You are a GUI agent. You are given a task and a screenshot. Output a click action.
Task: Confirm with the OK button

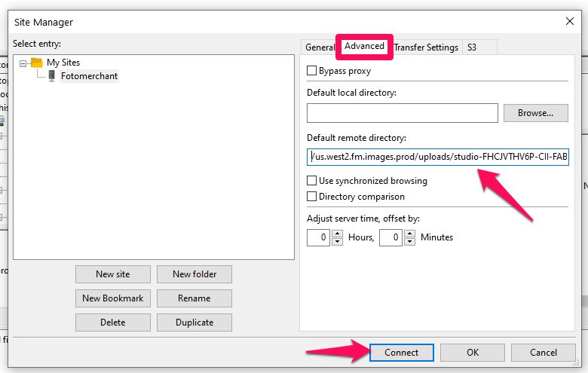[473, 353]
